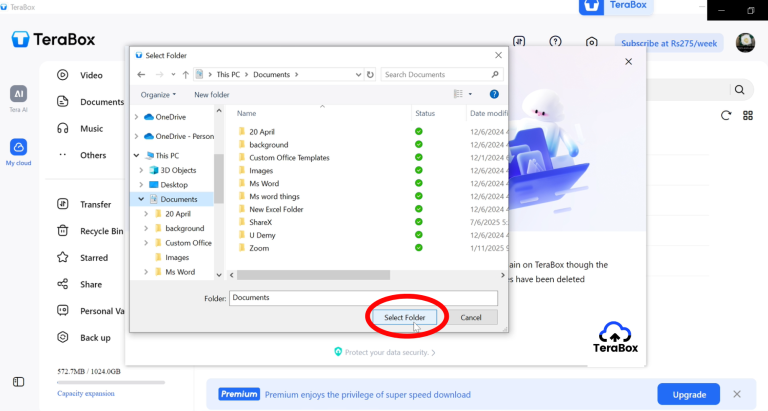The width and height of the screenshot is (768, 411).
Task: Click the transfer list icon in top bar
Action: [x=519, y=42]
